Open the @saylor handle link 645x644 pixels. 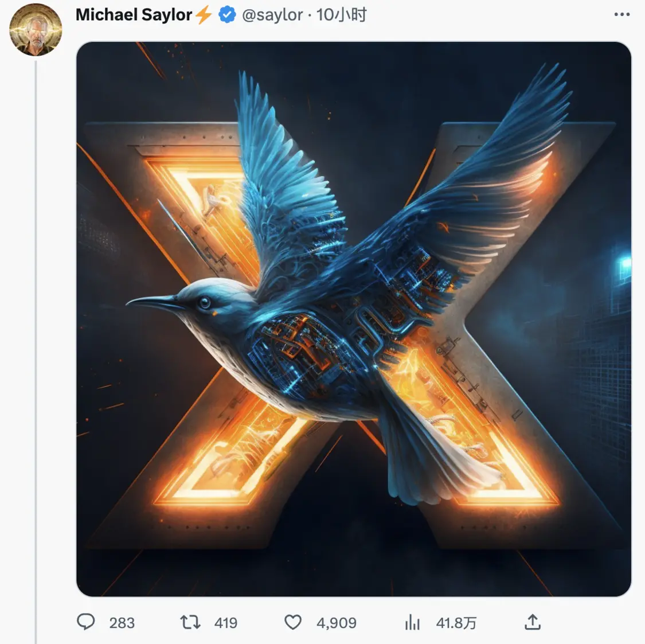click(x=272, y=15)
